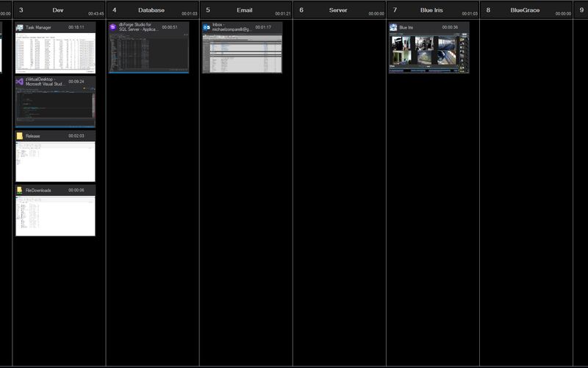Open the Outlook Inbox window preview

coord(243,53)
